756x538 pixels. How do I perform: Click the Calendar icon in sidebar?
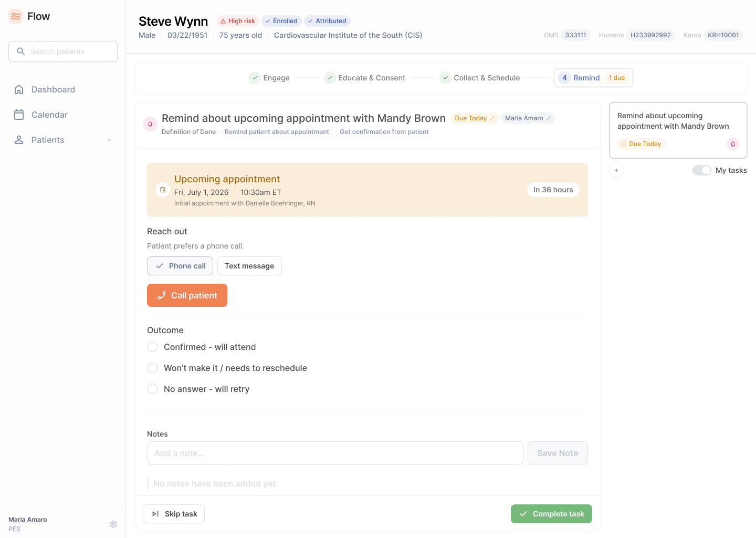pyautogui.click(x=19, y=115)
